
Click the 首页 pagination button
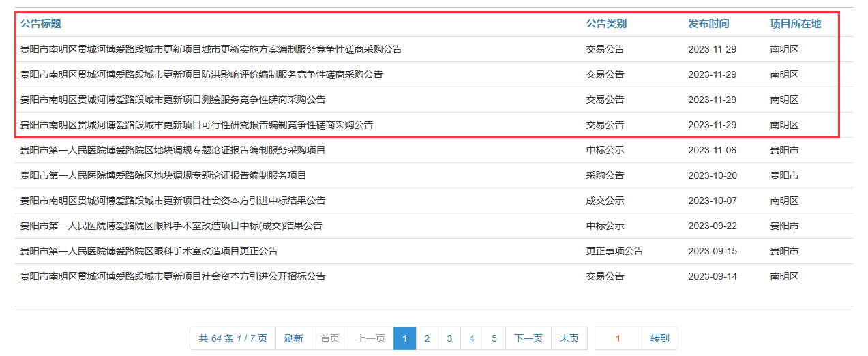[x=330, y=338]
